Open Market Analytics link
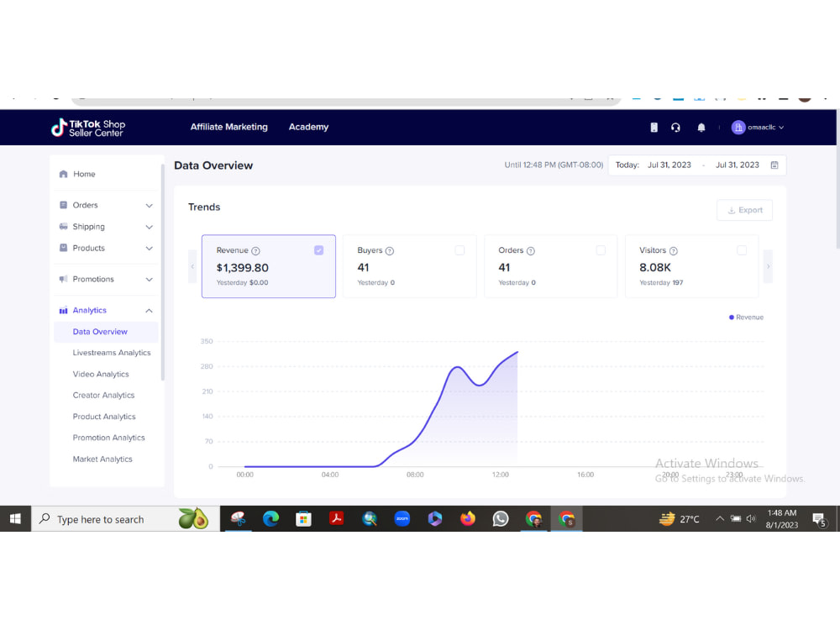The width and height of the screenshot is (840, 630). pyautogui.click(x=102, y=459)
